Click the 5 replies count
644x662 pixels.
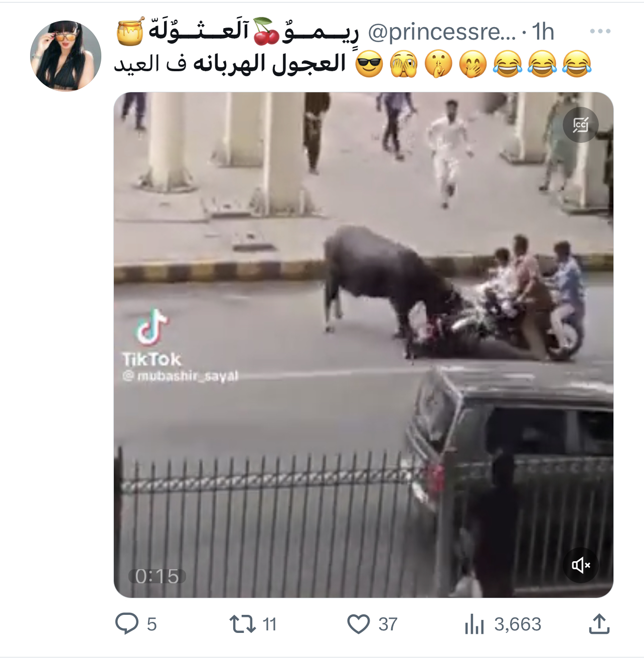pos(152,624)
